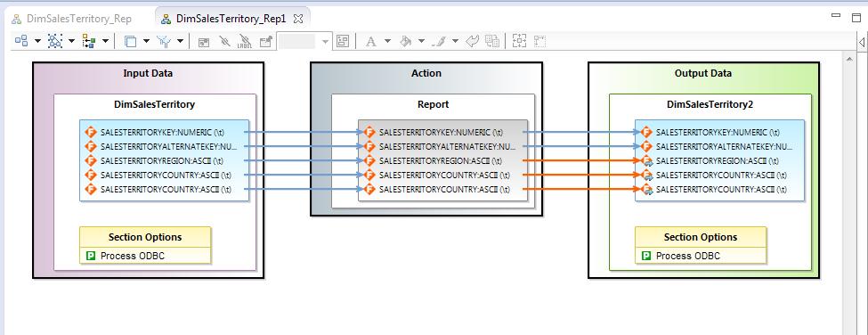Click the fill color bucket icon

[406, 42]
